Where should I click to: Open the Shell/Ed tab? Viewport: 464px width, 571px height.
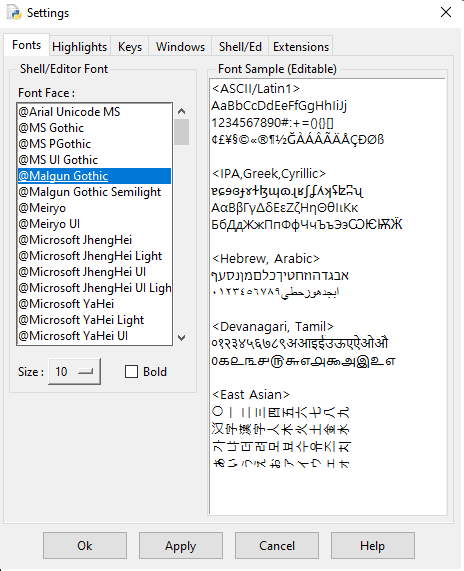coord(240,47)
